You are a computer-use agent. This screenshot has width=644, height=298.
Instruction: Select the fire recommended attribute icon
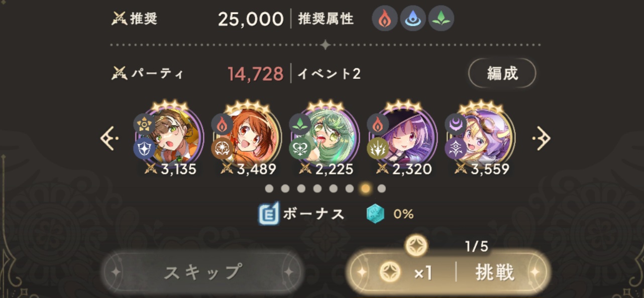(x=385, y=19)
